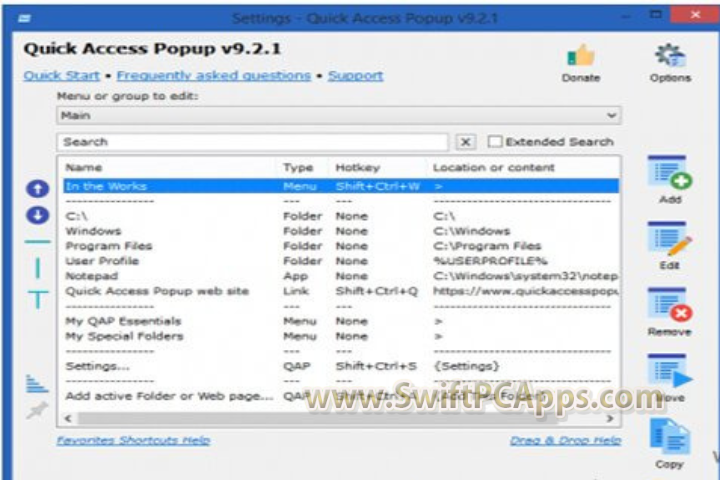The height and width of the screenshot is (480, 720).
Task: Click the pin icon on left
Action: point(37,410)
